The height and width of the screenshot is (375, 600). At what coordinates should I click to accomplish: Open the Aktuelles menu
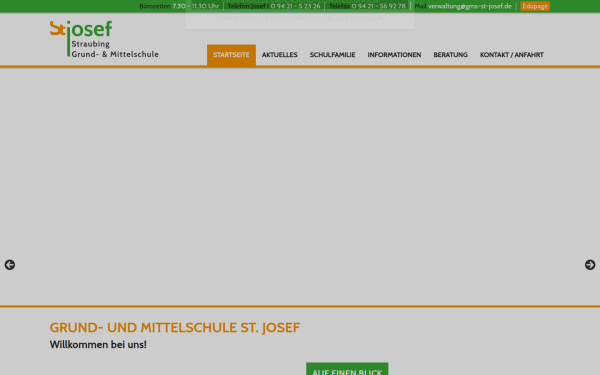(x=279, y=55)
